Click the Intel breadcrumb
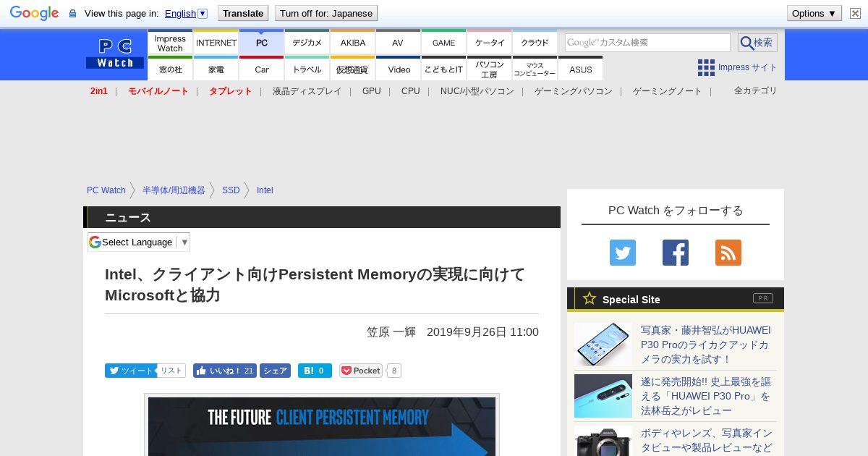This screenshot has width=868, height=456. 265,190
